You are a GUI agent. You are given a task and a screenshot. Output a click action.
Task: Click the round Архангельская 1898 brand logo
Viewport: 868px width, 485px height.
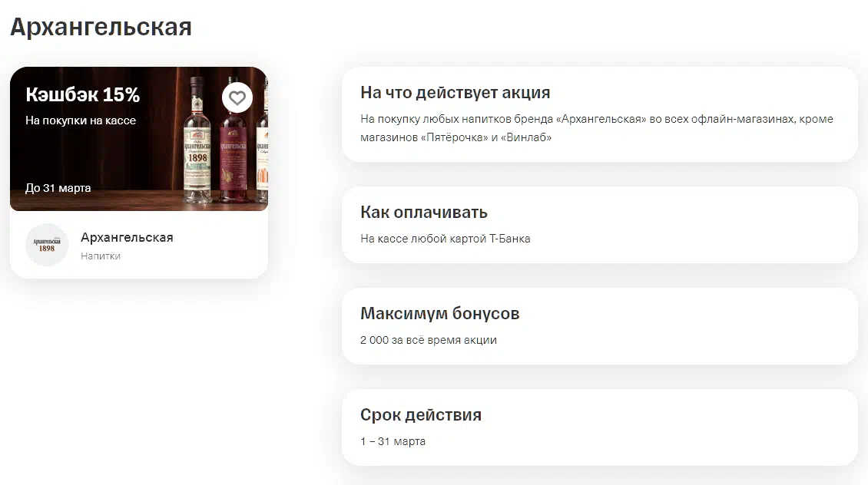pos(47,245)
